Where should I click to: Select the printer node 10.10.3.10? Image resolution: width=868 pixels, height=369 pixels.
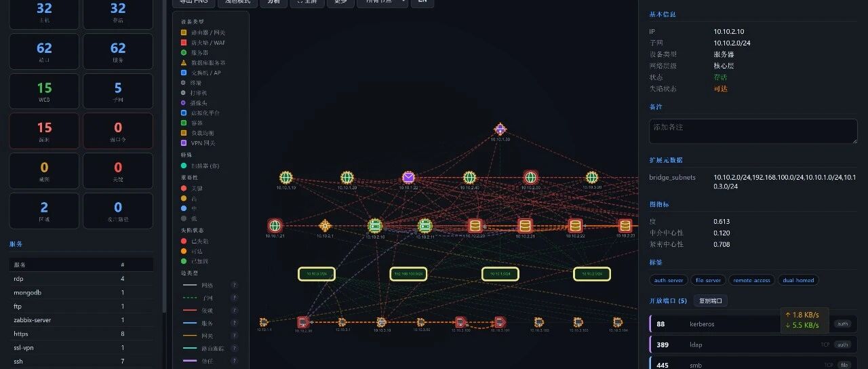pyautogui.click(x=382, y=322)
